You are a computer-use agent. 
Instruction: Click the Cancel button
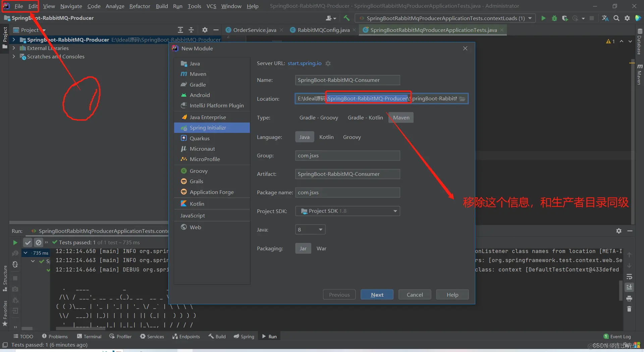(x=415, y=295)
